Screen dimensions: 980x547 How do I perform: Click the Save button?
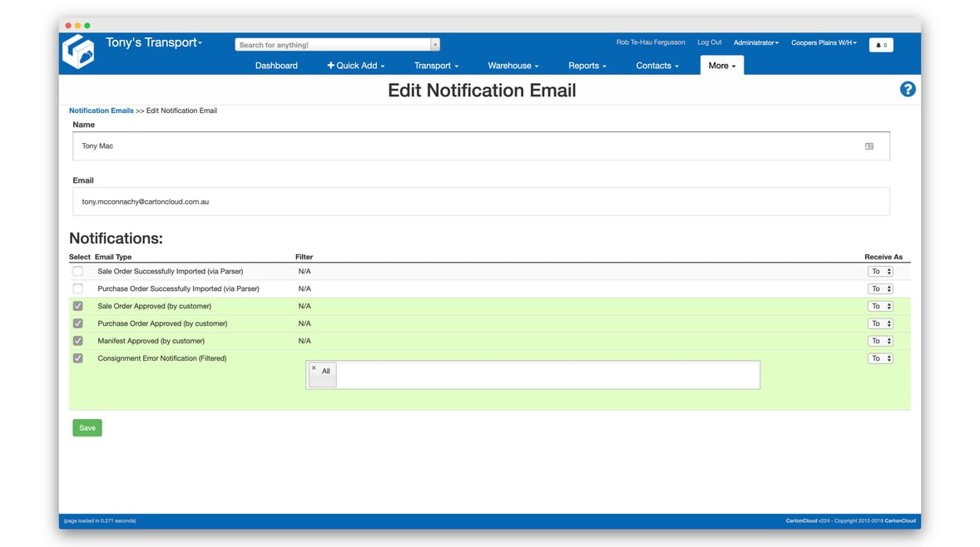pos(87,427)
